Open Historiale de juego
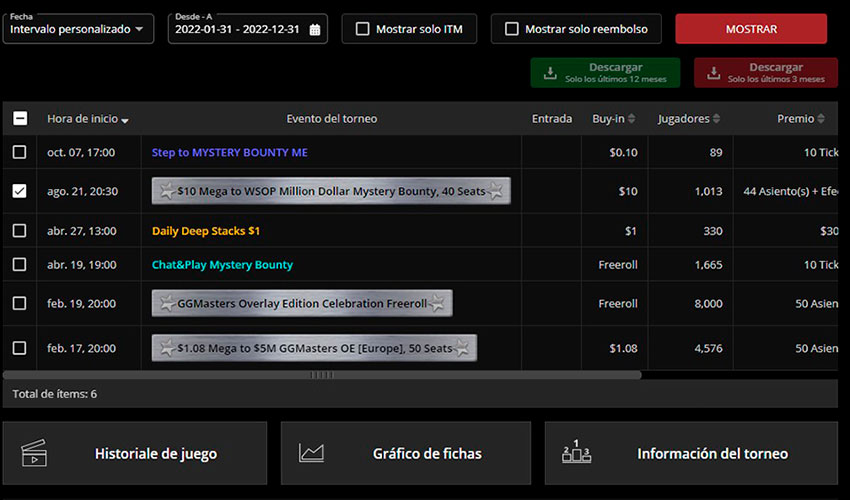This screenshot has width=850, height=500. click(135, 453)
